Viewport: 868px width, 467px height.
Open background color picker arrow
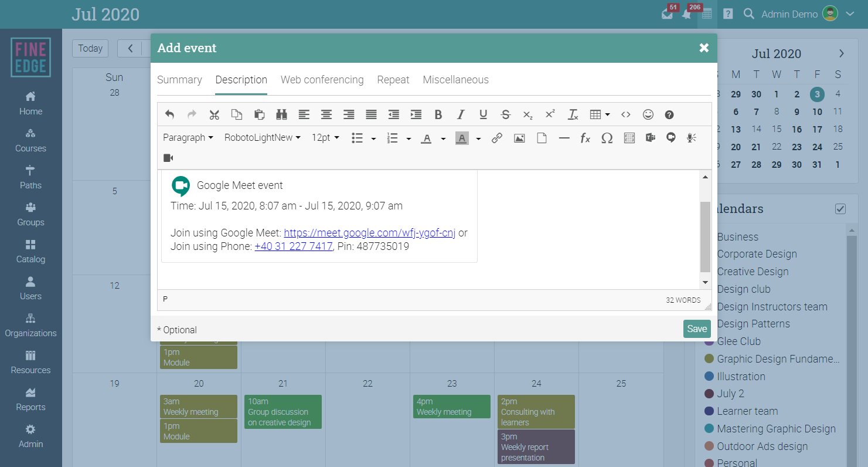coord(478,138)
